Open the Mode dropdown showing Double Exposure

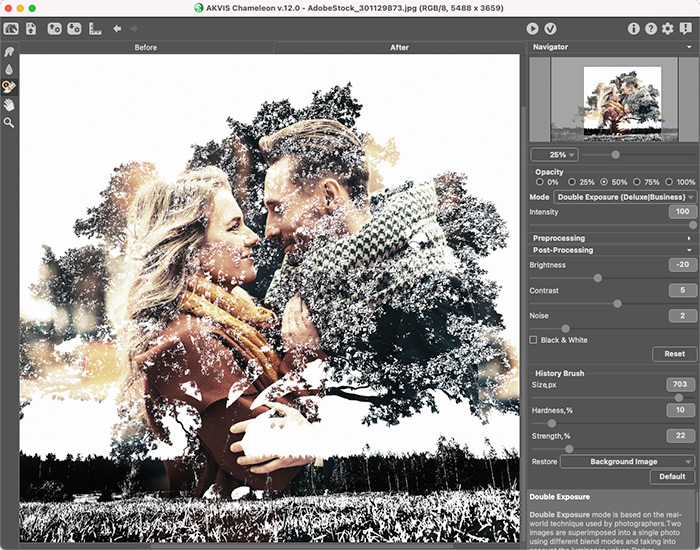pos(624,198)
